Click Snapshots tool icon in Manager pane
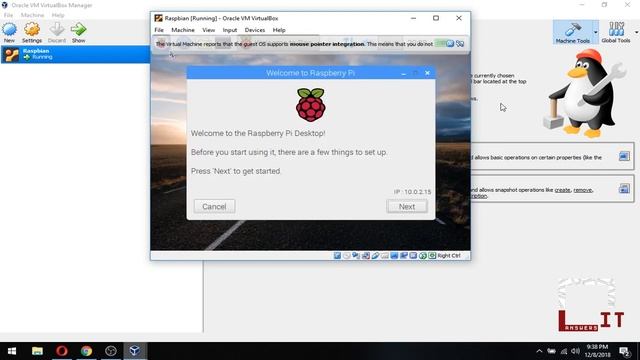 pos(624,188)
